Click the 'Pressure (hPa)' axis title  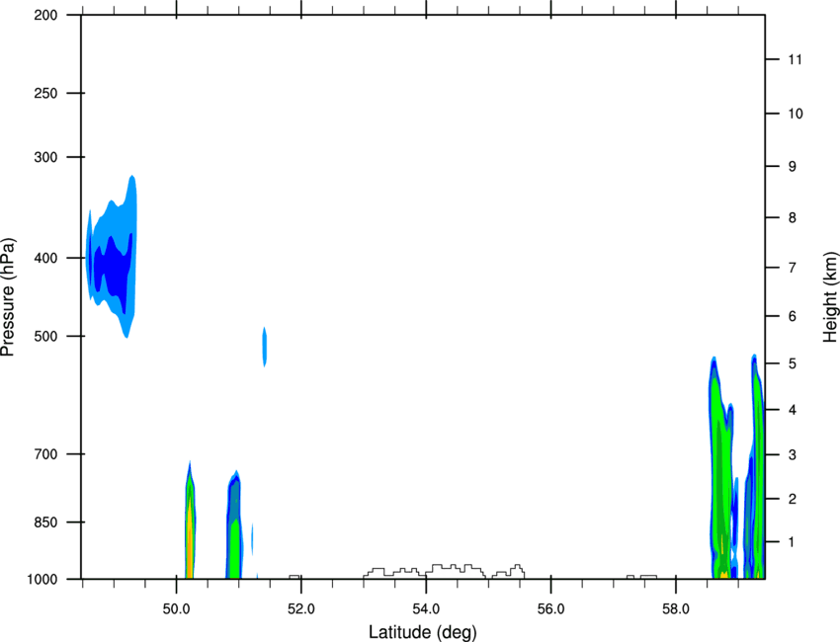coord(8,297)
